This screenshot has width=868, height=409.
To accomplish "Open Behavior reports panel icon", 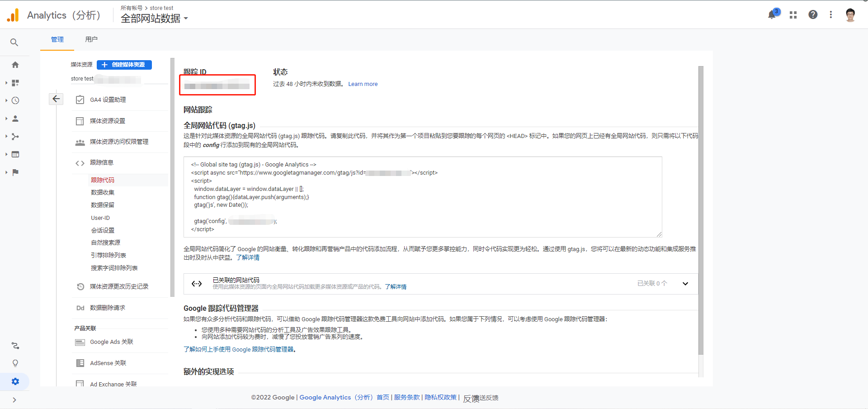I will click(x=15, y=154).
